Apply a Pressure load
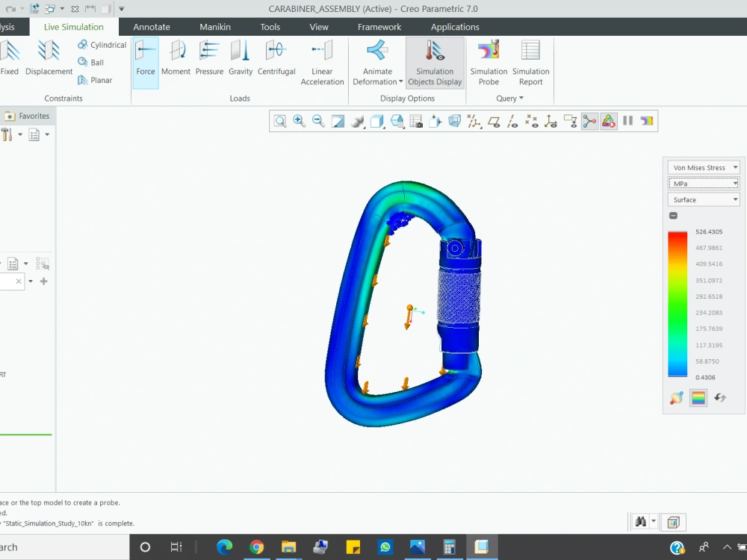747x560 pixels. (x=209, y=60)
